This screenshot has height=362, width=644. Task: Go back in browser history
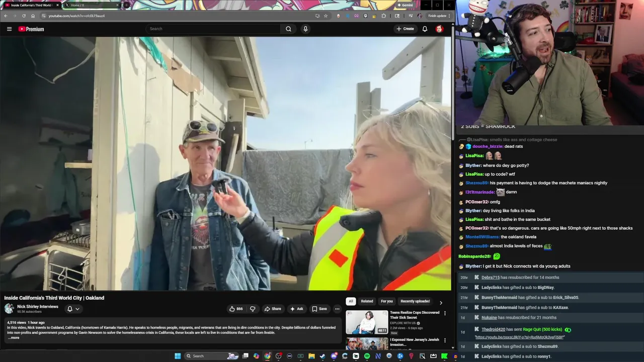[x=6, y=16]
